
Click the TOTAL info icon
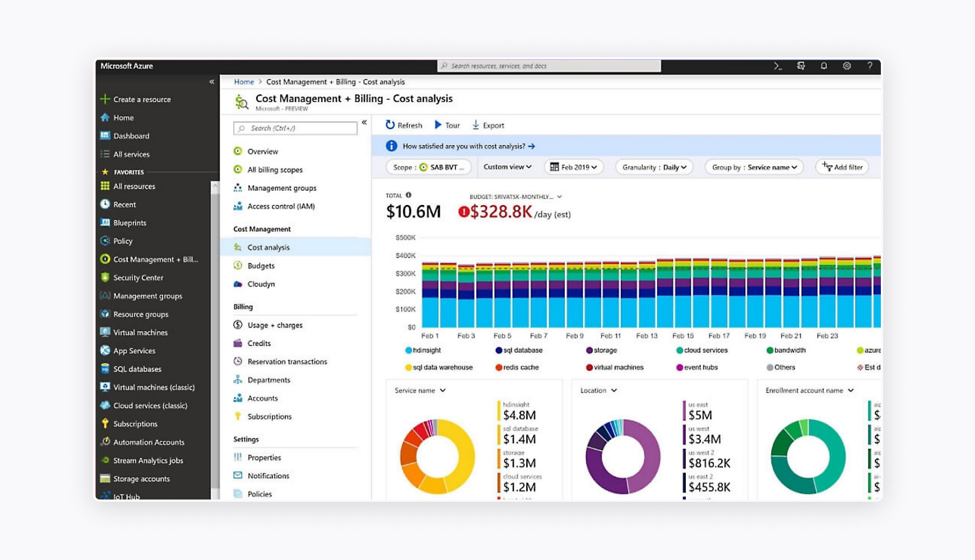coord(408,195)
